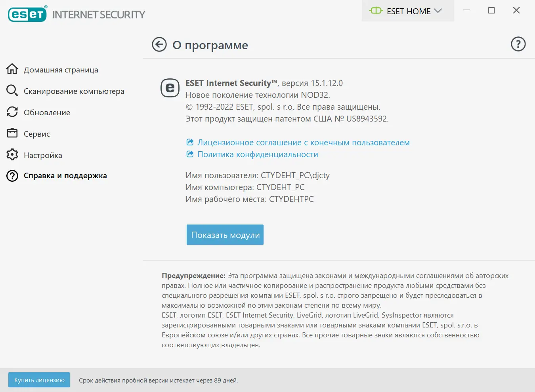Image resolution: width=535 pixels, height=392 pixels.
Task: Click the license agreement external link icon
Action: pyautogui.click(x=189, y=142)
